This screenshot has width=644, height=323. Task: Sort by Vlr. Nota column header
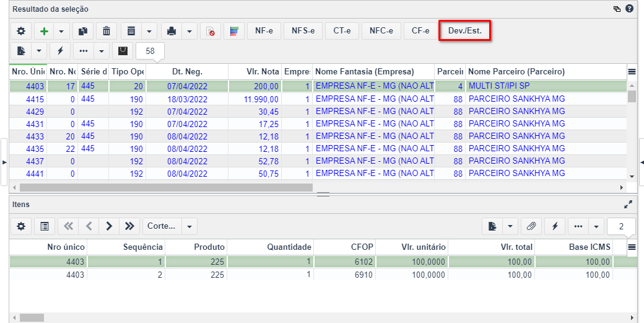(x=255, y=71)
